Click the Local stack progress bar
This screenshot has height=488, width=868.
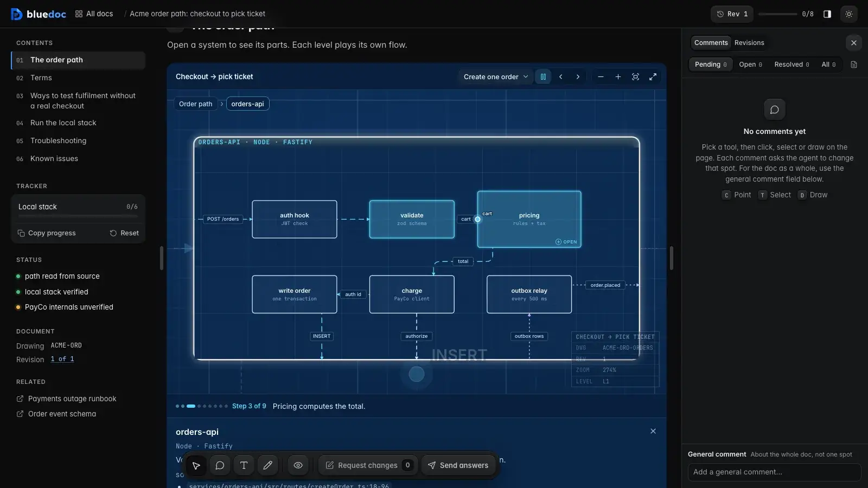pos(78,216)
